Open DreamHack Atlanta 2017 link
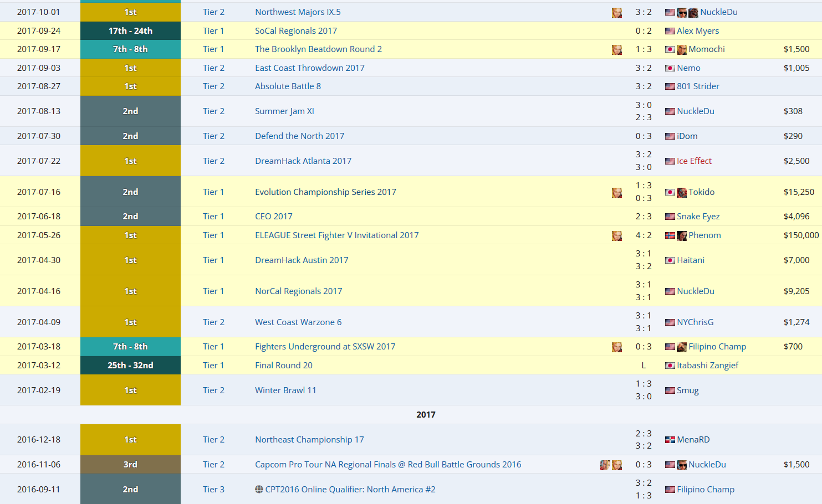822x504 pixels. coord(303,161)
